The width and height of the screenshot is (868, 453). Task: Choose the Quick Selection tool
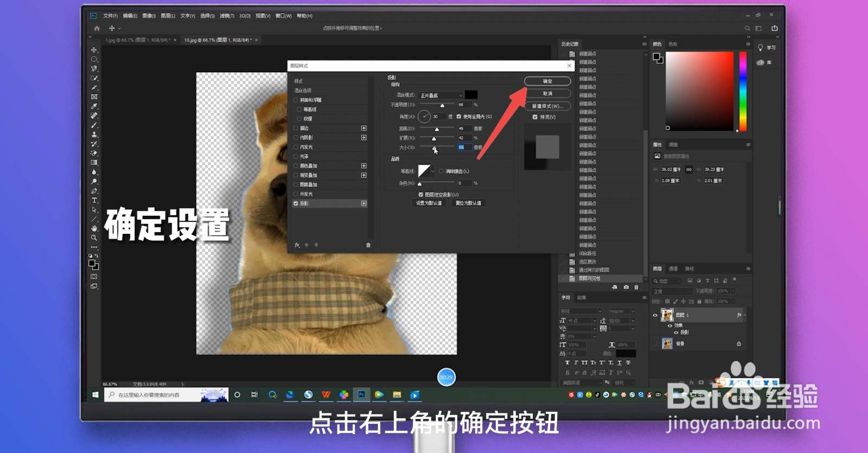click(x=94, y=78)
